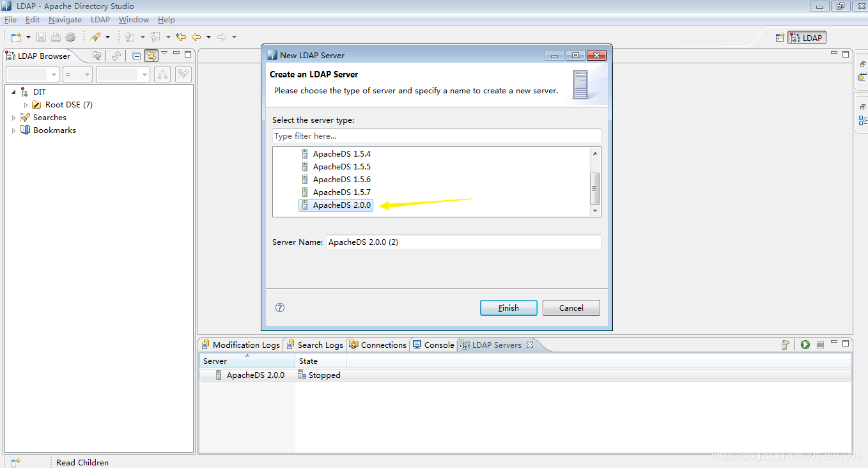Click the next annotation toolbar icon
The height and width of the screenshot is (468, 868).
point(130,37)
